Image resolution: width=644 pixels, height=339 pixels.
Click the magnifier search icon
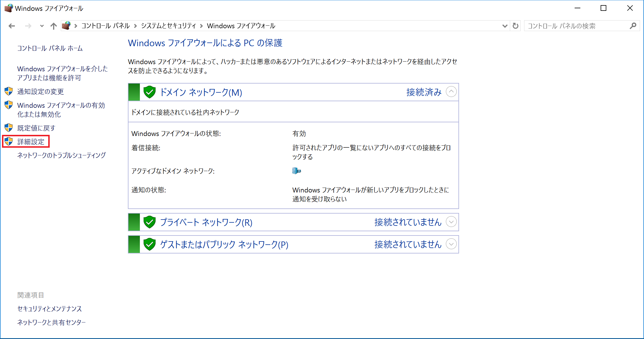tap(633, 26)
